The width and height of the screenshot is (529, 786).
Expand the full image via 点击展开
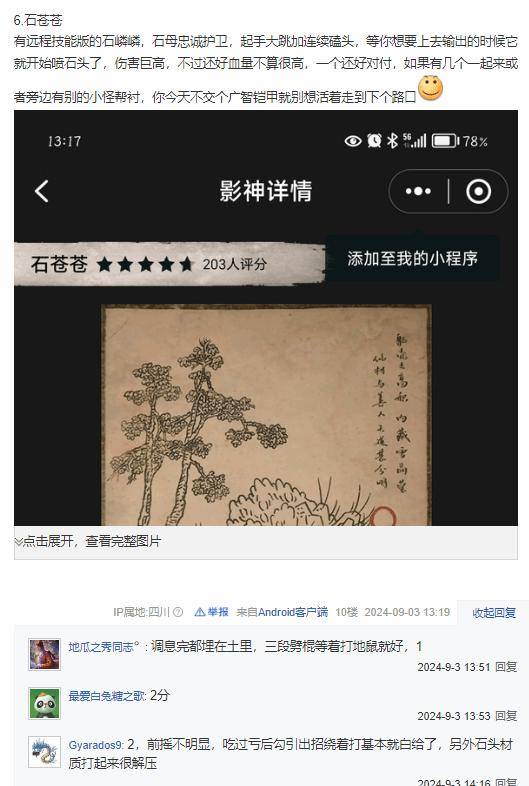[x=88, y=541]
